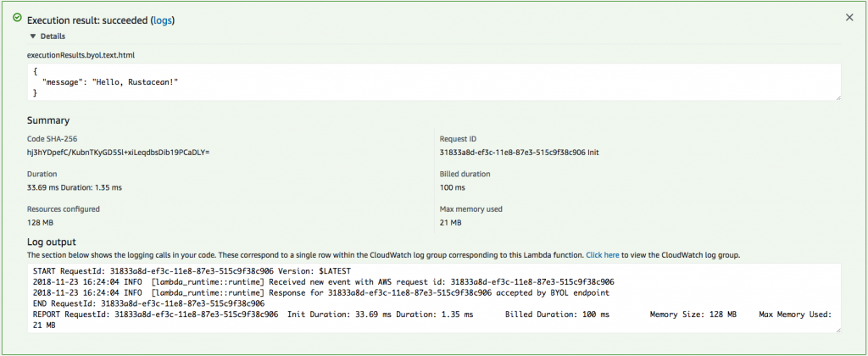Click the 128 MB resources configured value
The image size is (868, 356).
40,223
